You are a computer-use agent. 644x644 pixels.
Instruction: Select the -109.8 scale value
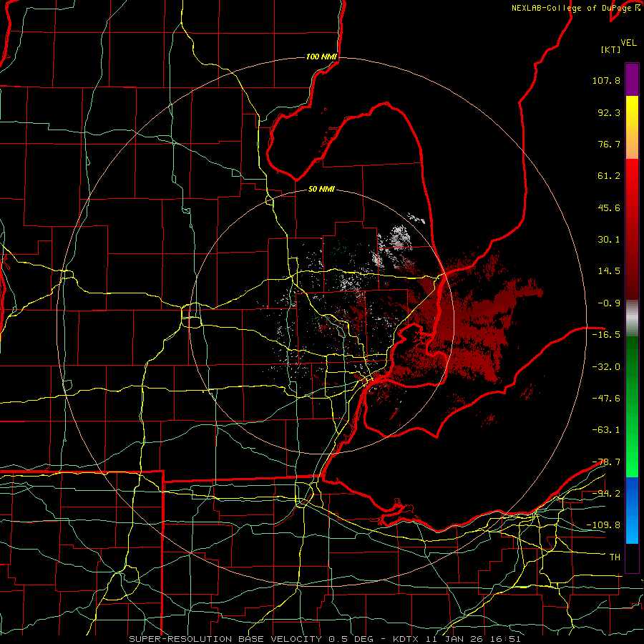603,525
